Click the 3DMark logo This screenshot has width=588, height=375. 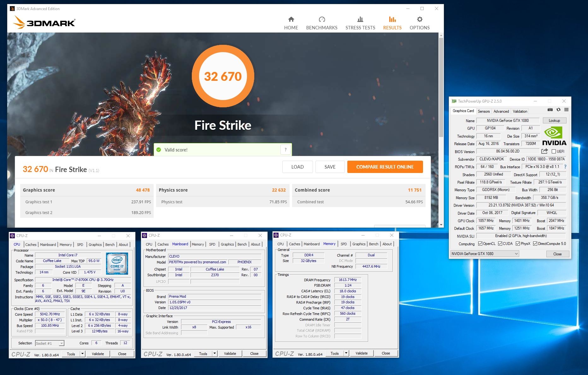[x=44, y=22]
